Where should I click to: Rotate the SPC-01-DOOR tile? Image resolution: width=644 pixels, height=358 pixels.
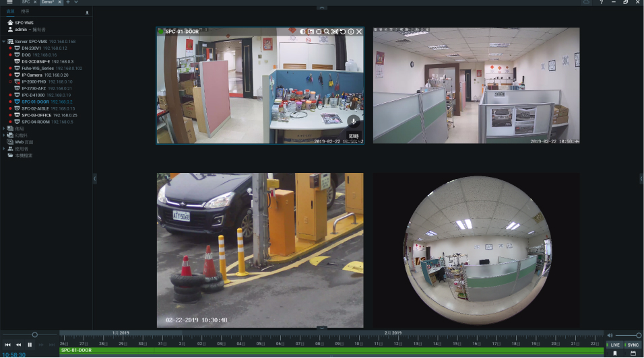pos(342,31)
